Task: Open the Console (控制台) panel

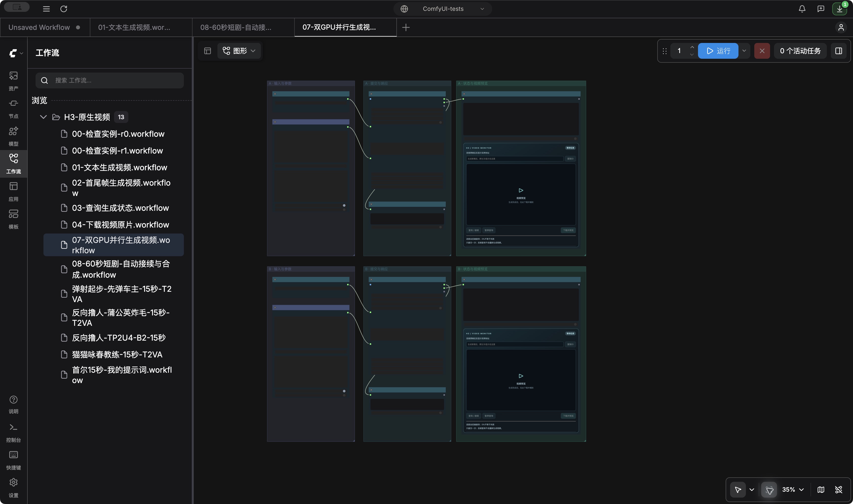Action: tap(14, 432)
